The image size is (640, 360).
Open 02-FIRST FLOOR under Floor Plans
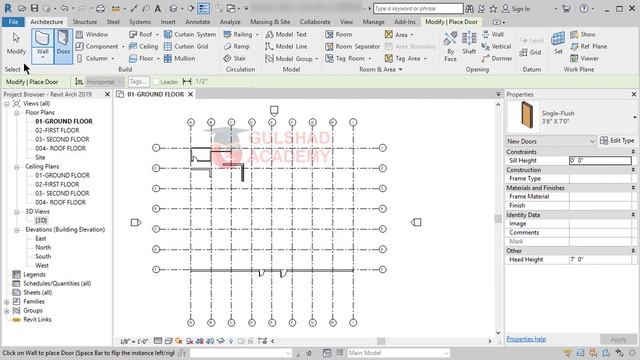pos(57,131)
